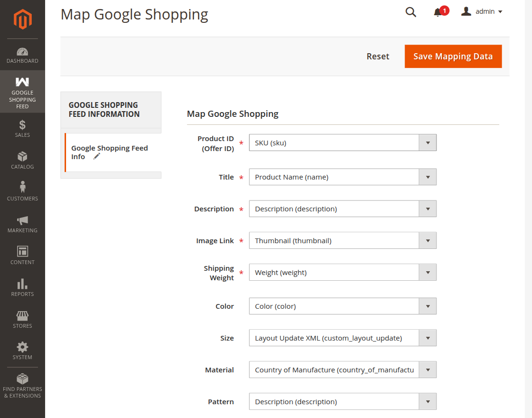
Task: Open the Material attribute dropdown
Action: [x=342, y=370]
